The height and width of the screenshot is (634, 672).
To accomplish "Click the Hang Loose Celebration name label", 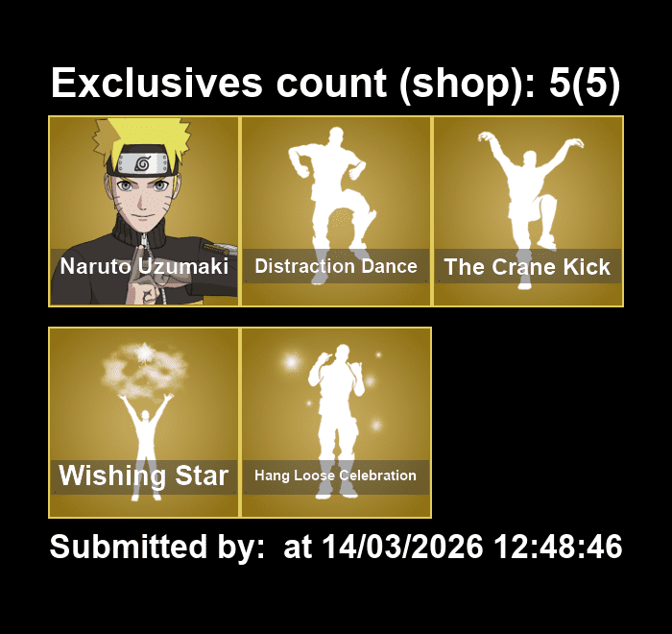I will point(336,475).
